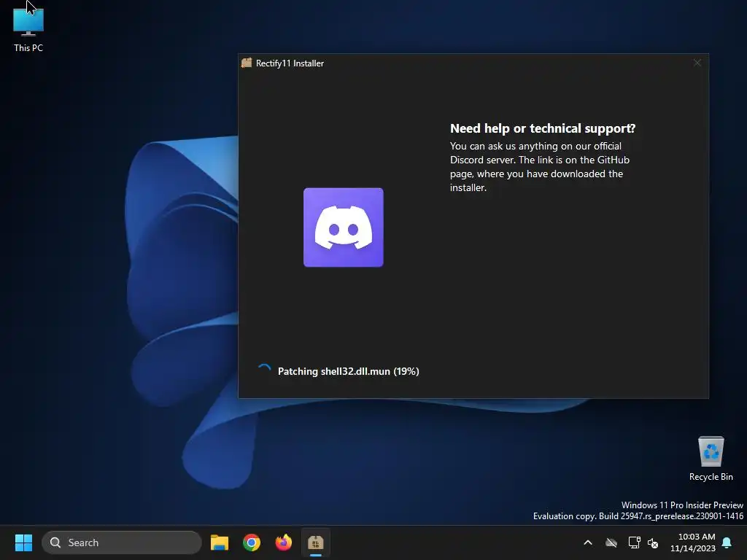Close the Rectify11 Installer window

click(x=697, y=63)
